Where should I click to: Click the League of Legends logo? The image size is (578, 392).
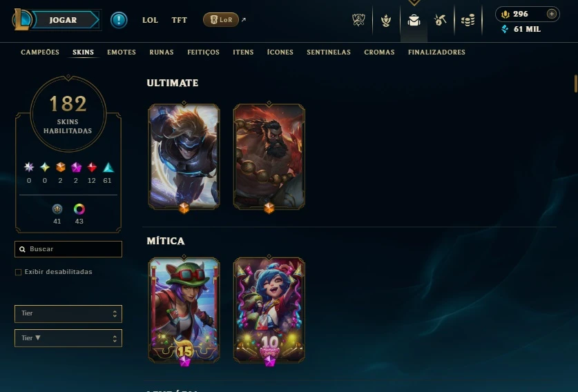21,19
